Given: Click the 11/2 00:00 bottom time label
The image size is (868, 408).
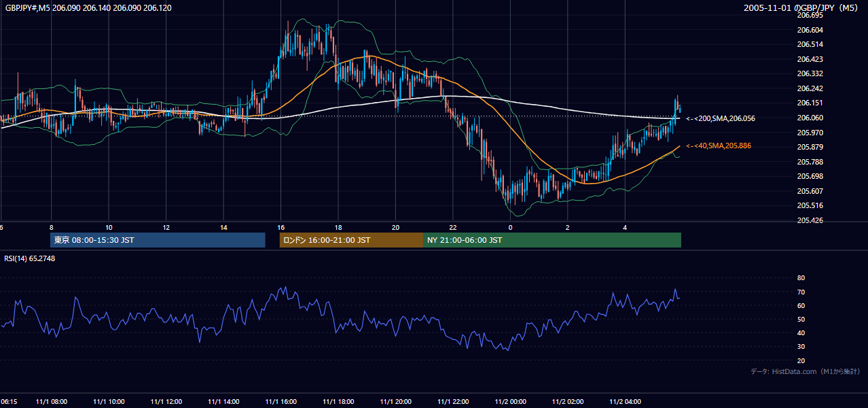Looking at the screenshot, I should 510,402.
